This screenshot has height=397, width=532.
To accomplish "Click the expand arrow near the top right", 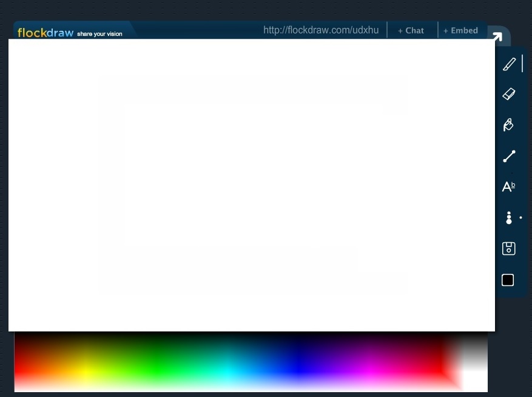I will coord(499,36).
